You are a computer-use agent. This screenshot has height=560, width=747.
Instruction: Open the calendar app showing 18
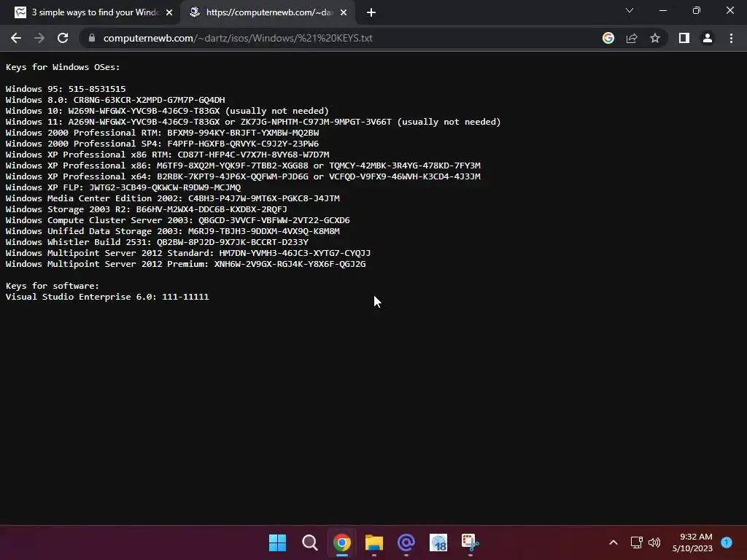pos(438,542)
